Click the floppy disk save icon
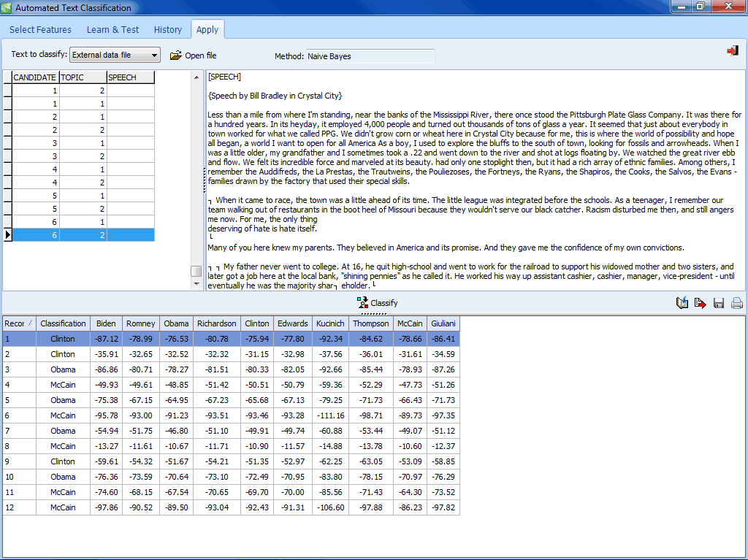The image size is (748, 560). [x=719, y=303]
